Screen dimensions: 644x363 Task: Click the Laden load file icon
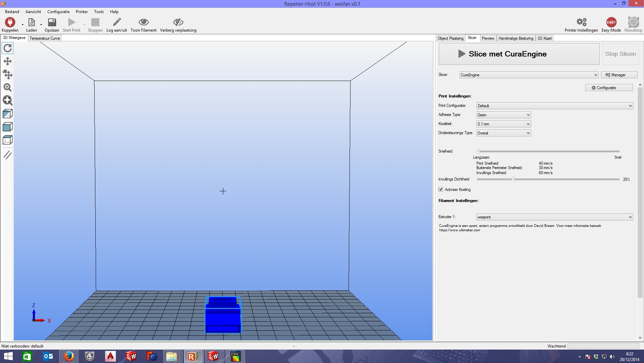pyautogui.click(x=31, y=22)
